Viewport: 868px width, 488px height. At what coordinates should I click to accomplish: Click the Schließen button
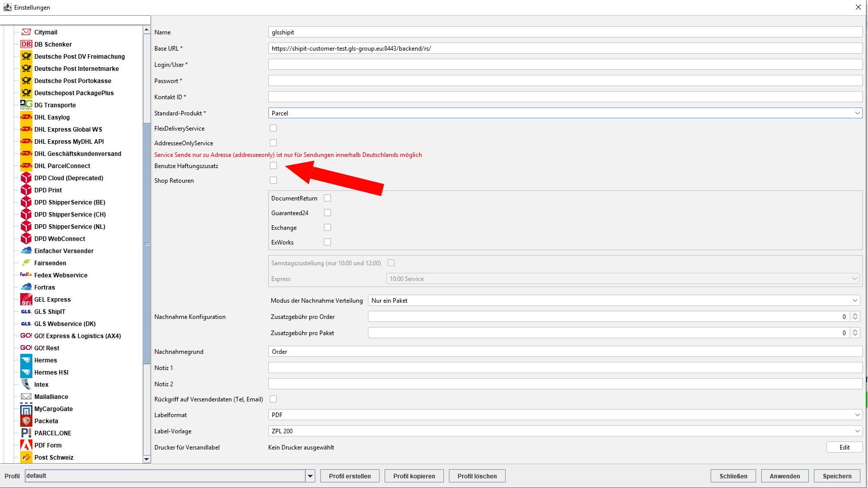[733, 476]
